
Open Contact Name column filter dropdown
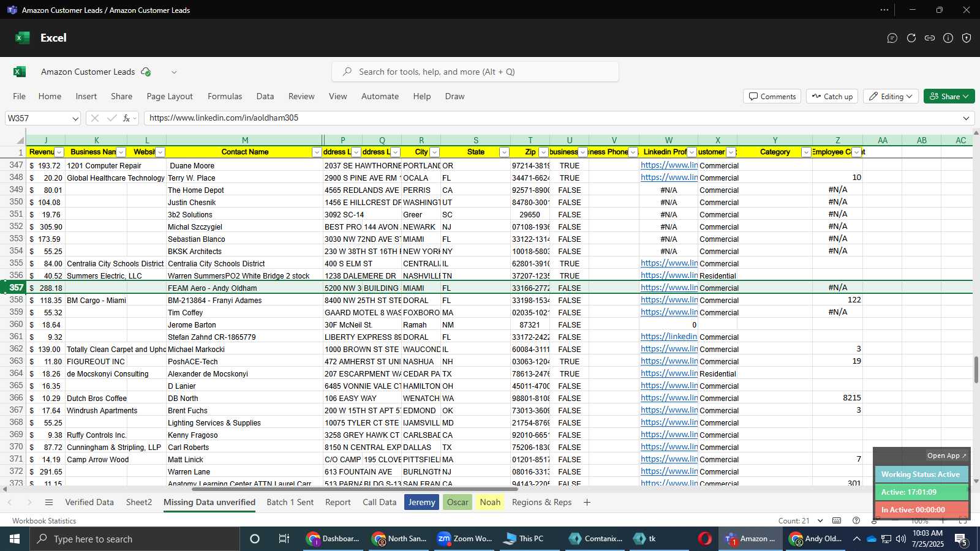(317, 152)
